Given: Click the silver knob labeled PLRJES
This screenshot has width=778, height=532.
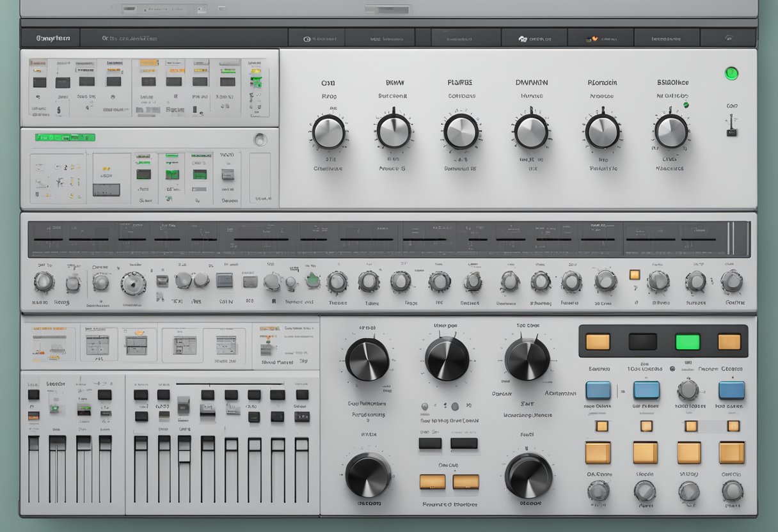Looking at the screenshot, I should point(461,131).
